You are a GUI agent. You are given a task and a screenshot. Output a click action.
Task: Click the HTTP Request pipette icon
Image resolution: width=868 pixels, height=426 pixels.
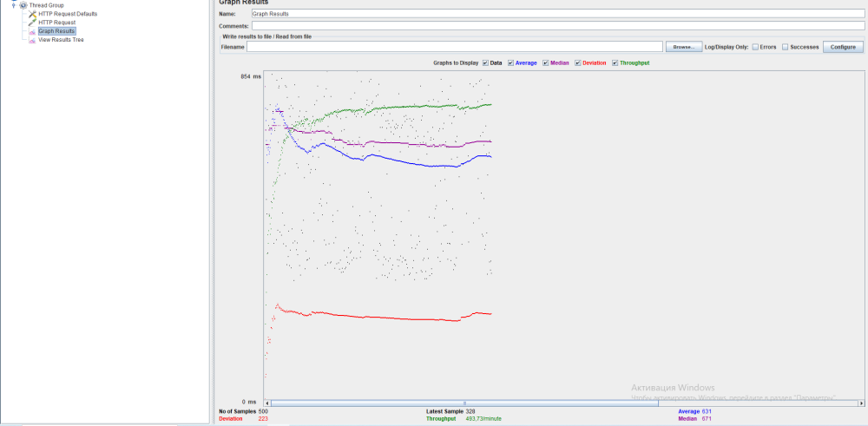(x=32, y=23)
